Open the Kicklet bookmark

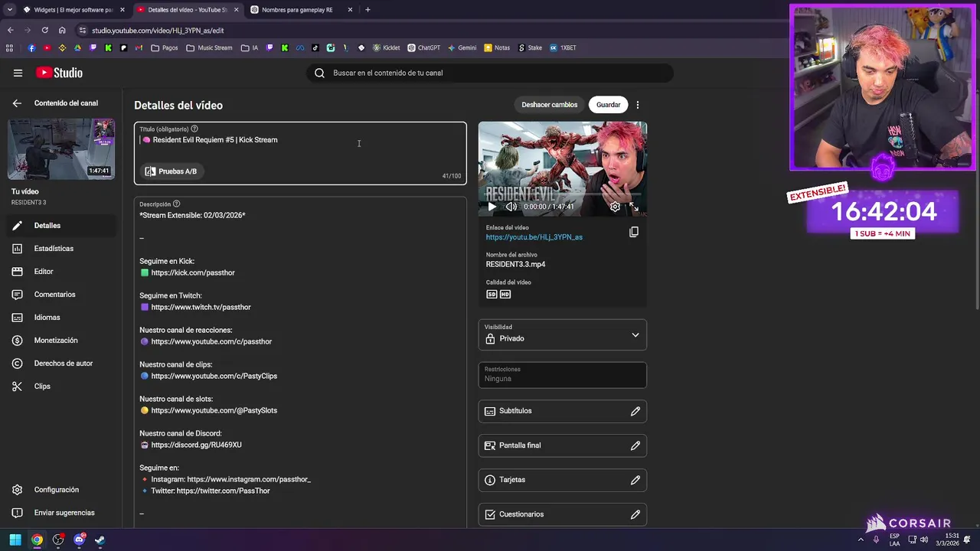[x=387, y=47]
